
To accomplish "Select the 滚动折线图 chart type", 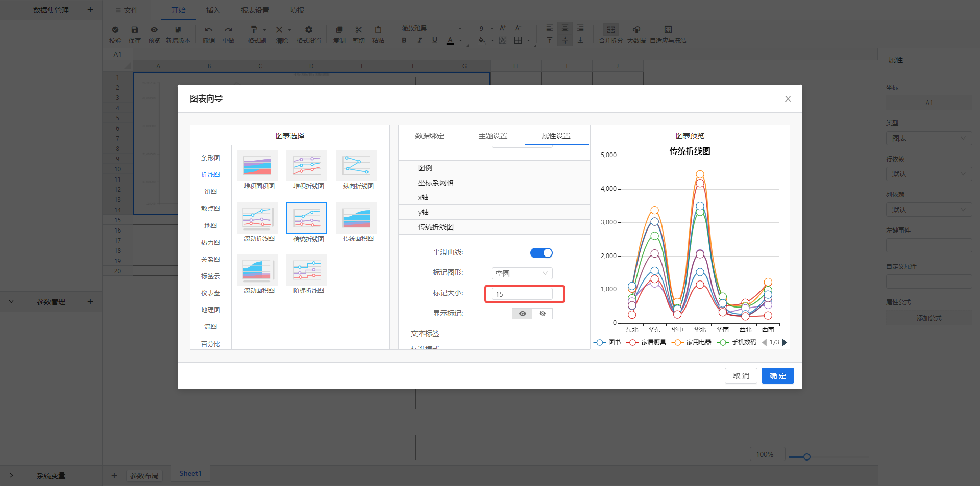I will (257, 218).
